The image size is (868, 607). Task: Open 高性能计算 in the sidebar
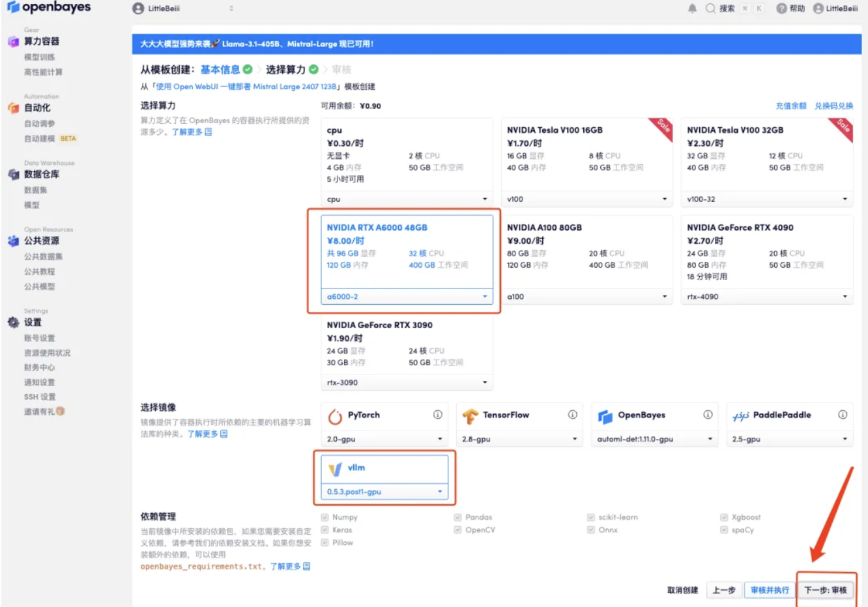[44, 72]
